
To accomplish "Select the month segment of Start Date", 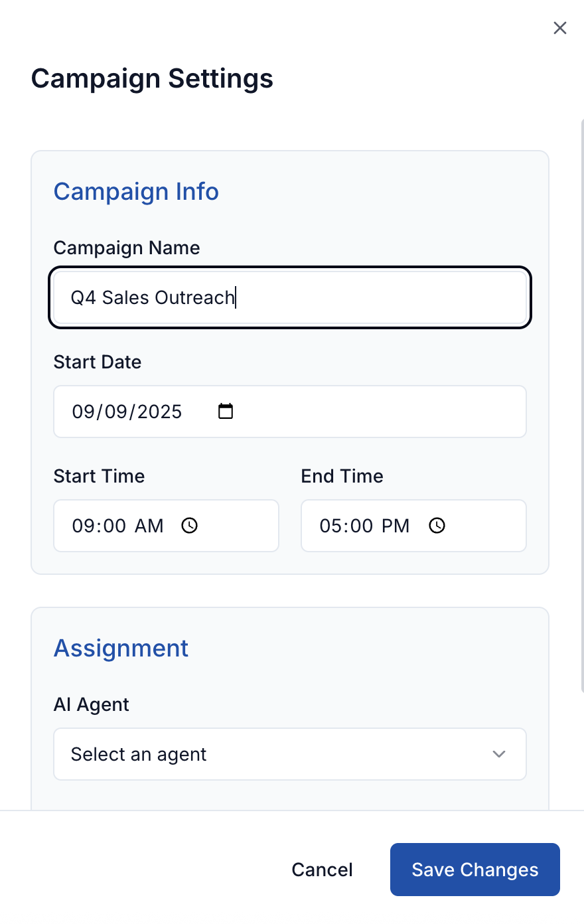I will coord(83,412).
